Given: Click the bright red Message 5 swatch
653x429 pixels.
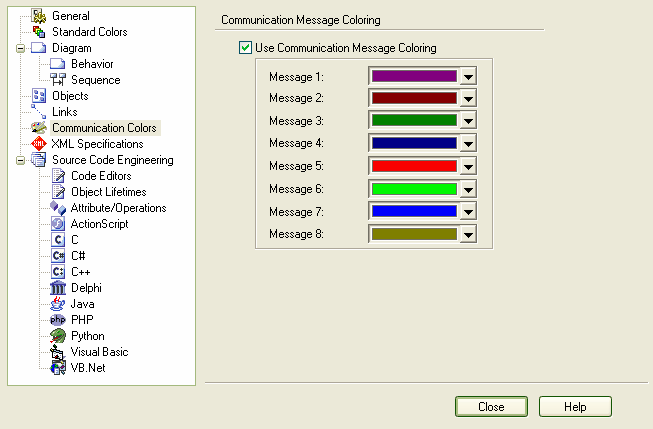Looking at the screenshot, I should [414, 166].
